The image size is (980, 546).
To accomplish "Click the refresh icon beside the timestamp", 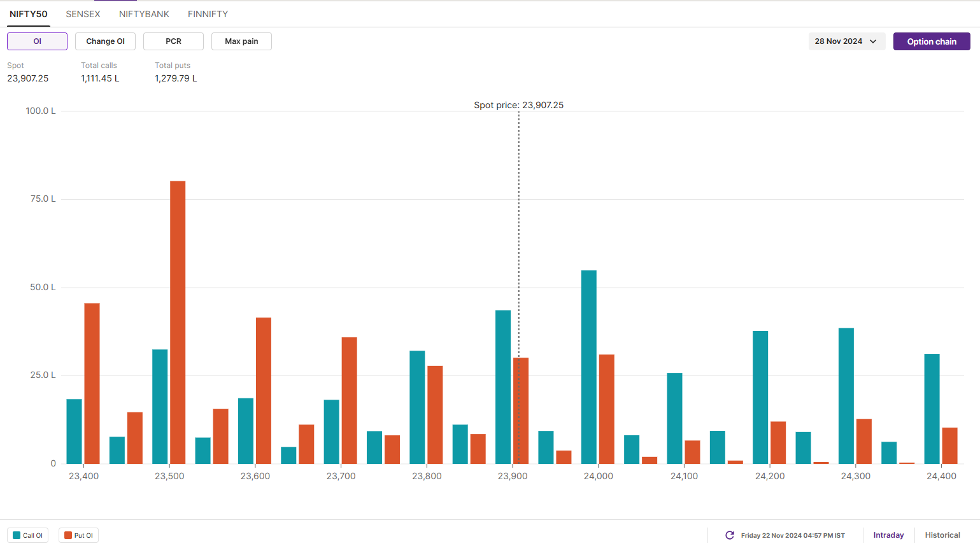I will click(x=730, y=535).
